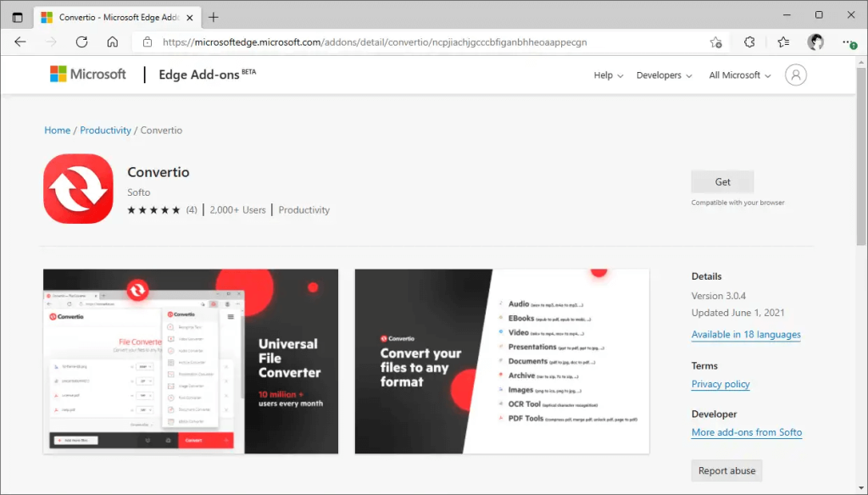This screenshot has height=495, width=868.
Task: Open the All Microsoft dropdown
Action: click(x=739, y=75)
